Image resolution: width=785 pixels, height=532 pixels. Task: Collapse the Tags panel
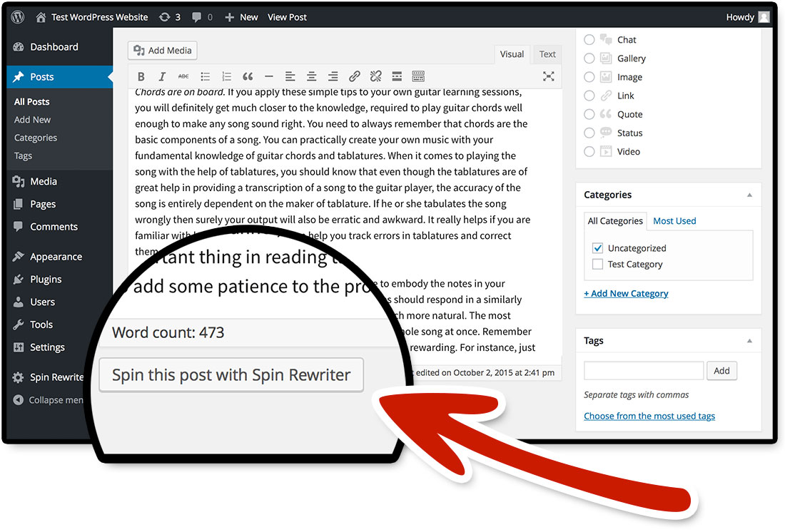749,341
